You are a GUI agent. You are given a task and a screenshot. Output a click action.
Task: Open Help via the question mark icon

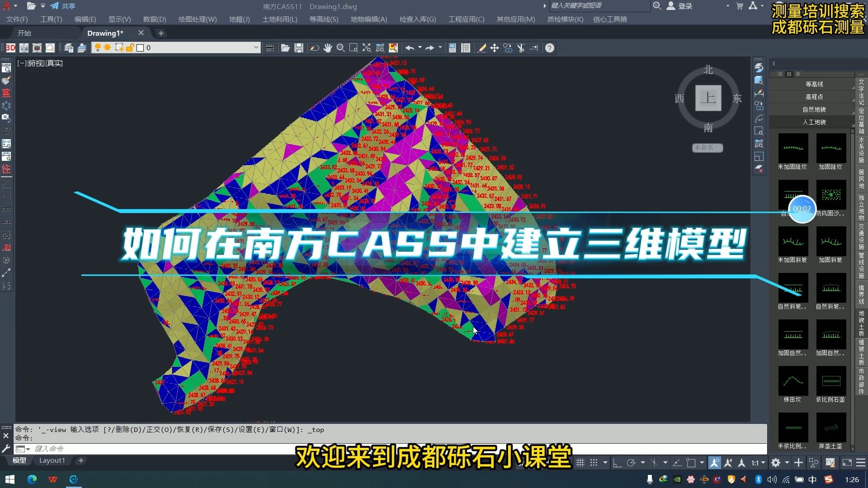point(549,47)
